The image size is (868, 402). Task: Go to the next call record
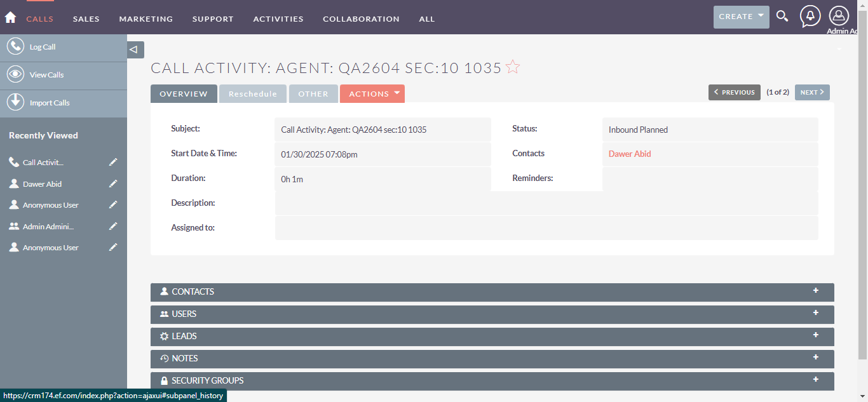pos(811,93)
